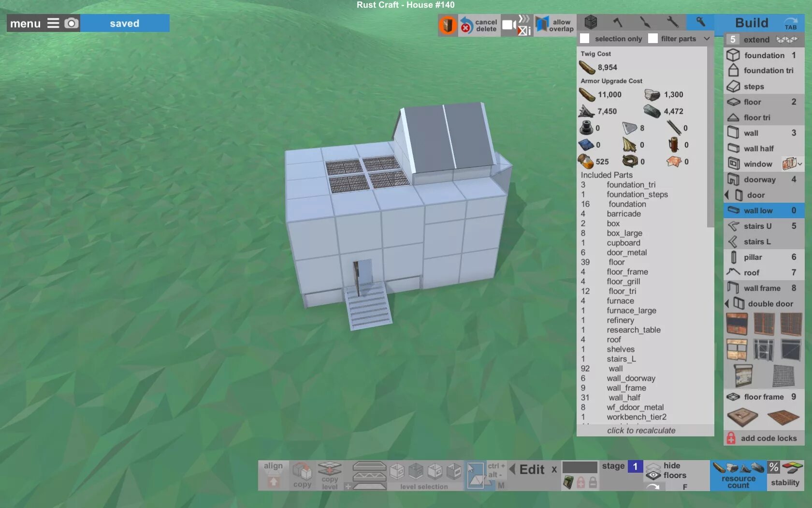Image resolution: width=812 pixels, height=508 pixels.
Task: Enable the filter parts checkbox
Action: pyautogui.click(x=653, y=39)
